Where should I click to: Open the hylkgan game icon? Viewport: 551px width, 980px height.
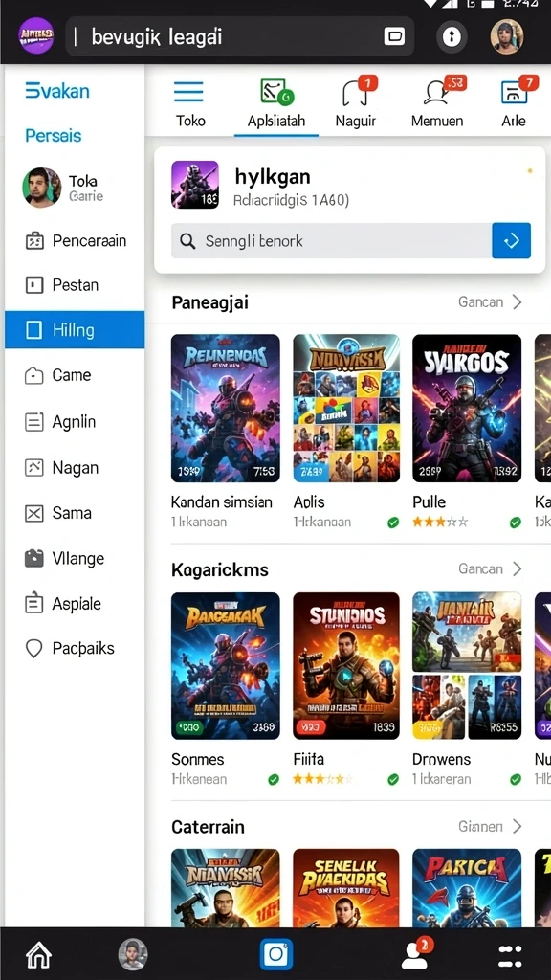(195, 185)
